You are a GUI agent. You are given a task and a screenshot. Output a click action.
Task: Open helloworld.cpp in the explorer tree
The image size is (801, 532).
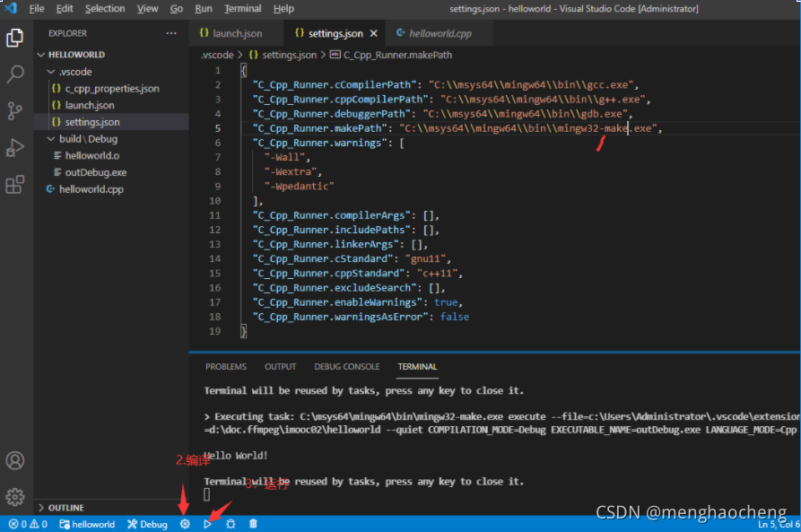(x=111, y=189)
